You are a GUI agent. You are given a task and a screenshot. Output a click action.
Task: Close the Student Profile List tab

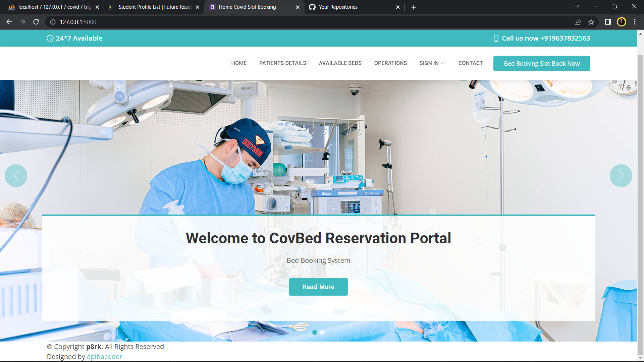[198, 7]
